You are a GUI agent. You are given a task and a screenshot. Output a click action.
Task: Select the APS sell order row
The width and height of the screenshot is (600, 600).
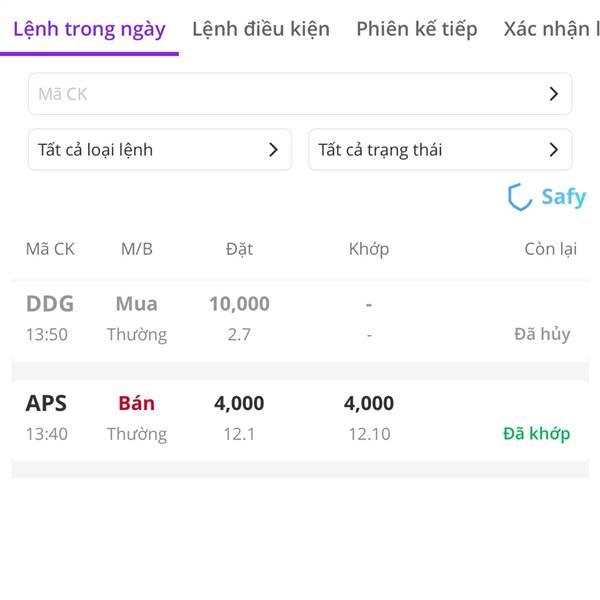point(300,419)
